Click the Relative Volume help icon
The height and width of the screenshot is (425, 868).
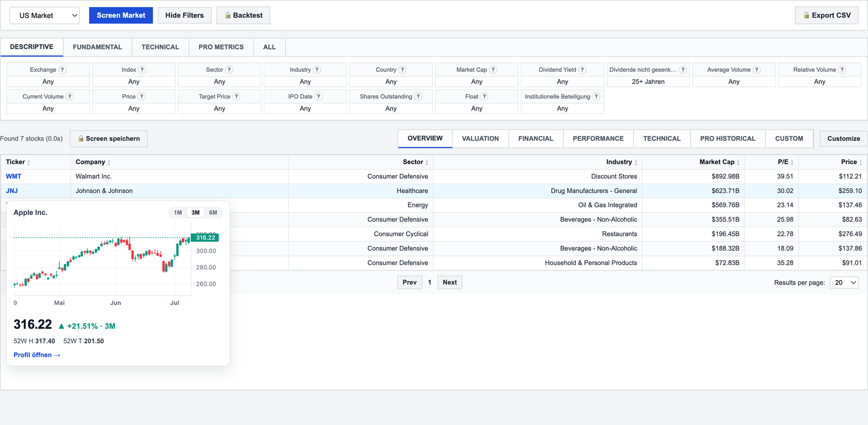click(842, 69)
